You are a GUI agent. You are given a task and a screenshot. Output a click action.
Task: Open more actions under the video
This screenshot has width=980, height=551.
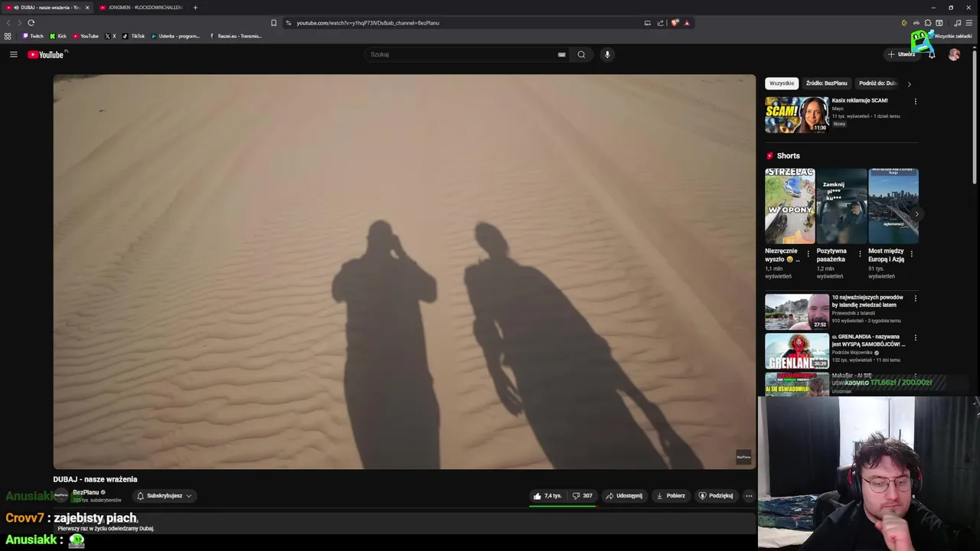click(x=749, y=496)
